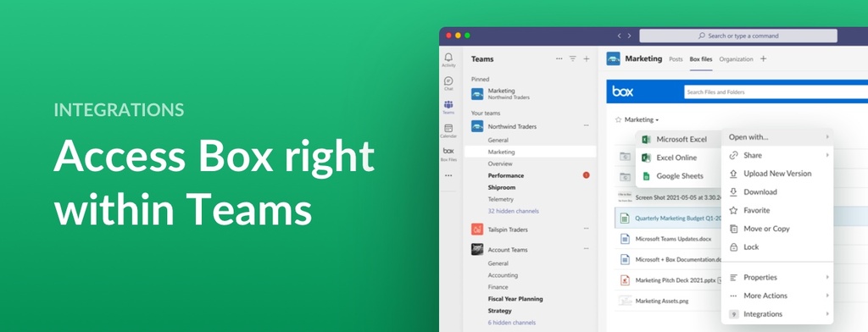Expand the Integrations submenu
The image size is (868, 332).
tap(827, 314)
